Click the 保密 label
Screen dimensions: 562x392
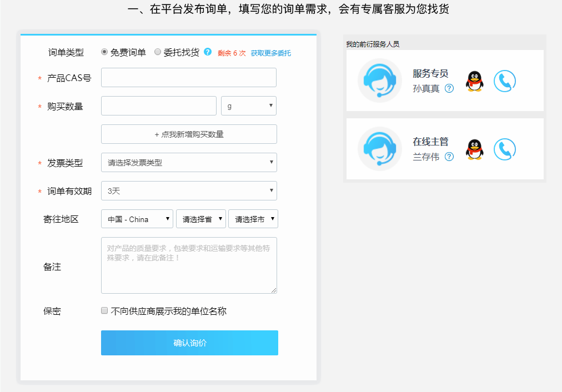52,311
